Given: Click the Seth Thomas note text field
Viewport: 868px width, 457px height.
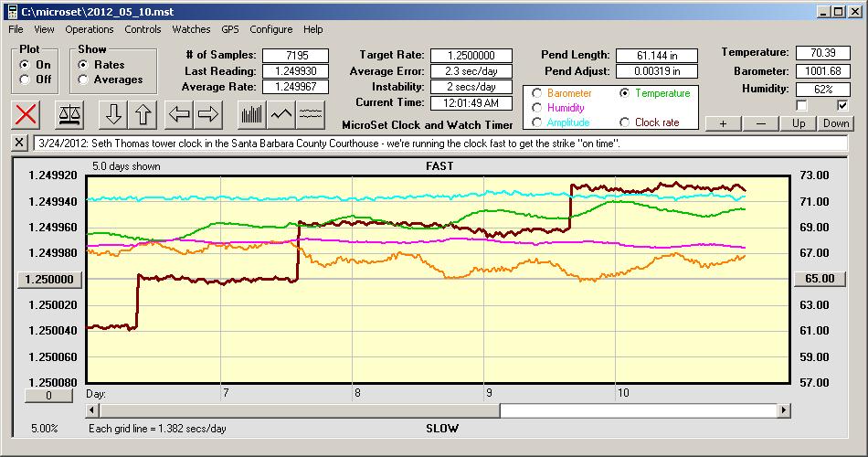Looking at the screenshot, I should pos(440,143).
